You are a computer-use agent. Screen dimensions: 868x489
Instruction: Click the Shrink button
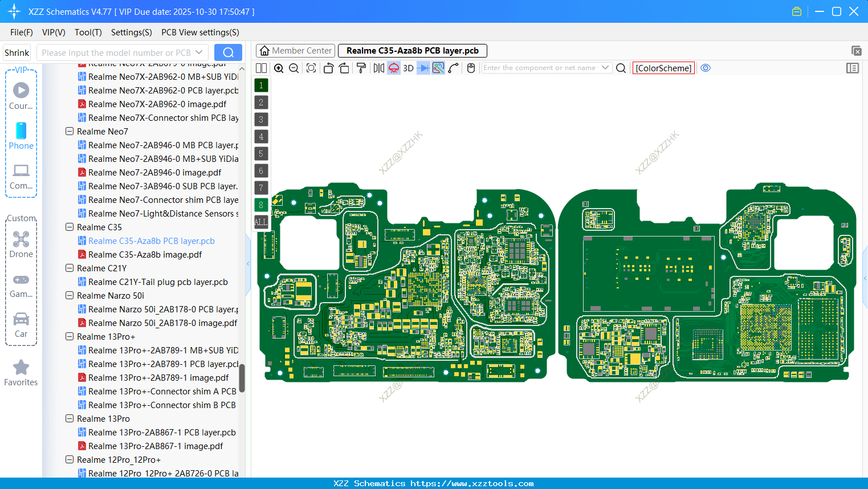coord(17,52)
